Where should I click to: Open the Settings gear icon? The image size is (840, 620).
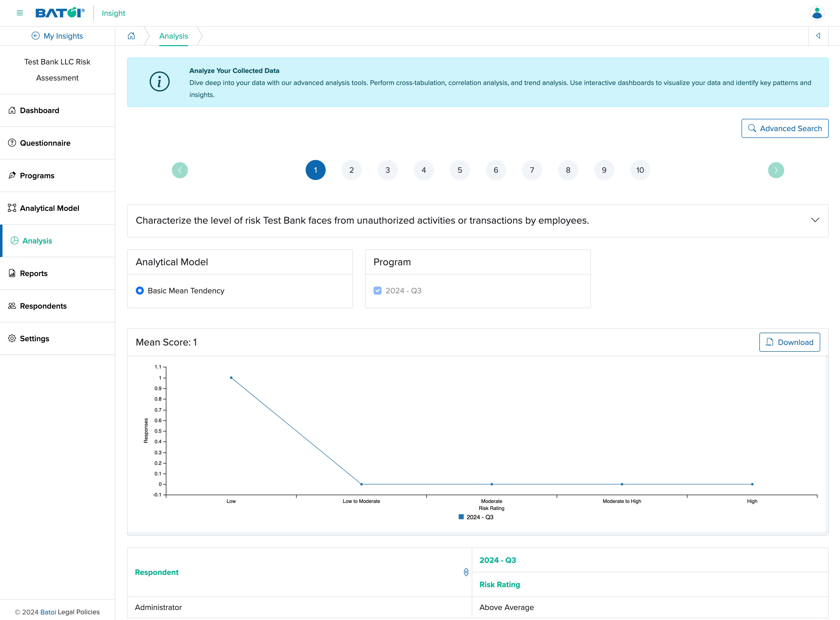click(x=12, y=338)
